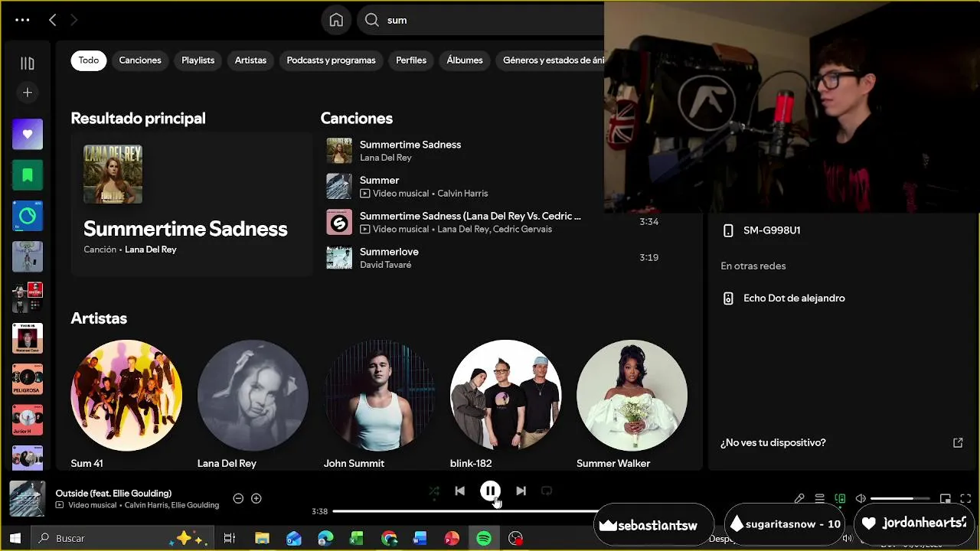
Task: Seek in the playback progress bar
Action: point(467,511)
